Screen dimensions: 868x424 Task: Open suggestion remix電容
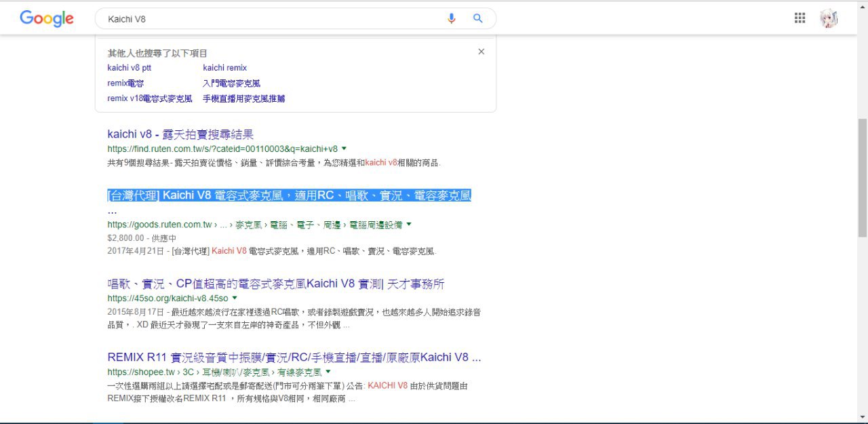[x=125, y=83]
